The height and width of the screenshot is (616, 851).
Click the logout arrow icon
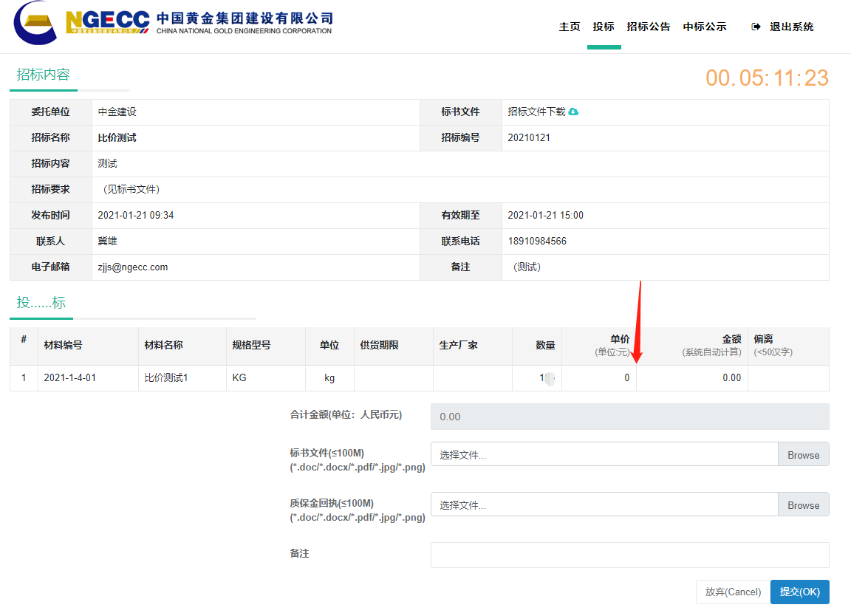(756, 27)
